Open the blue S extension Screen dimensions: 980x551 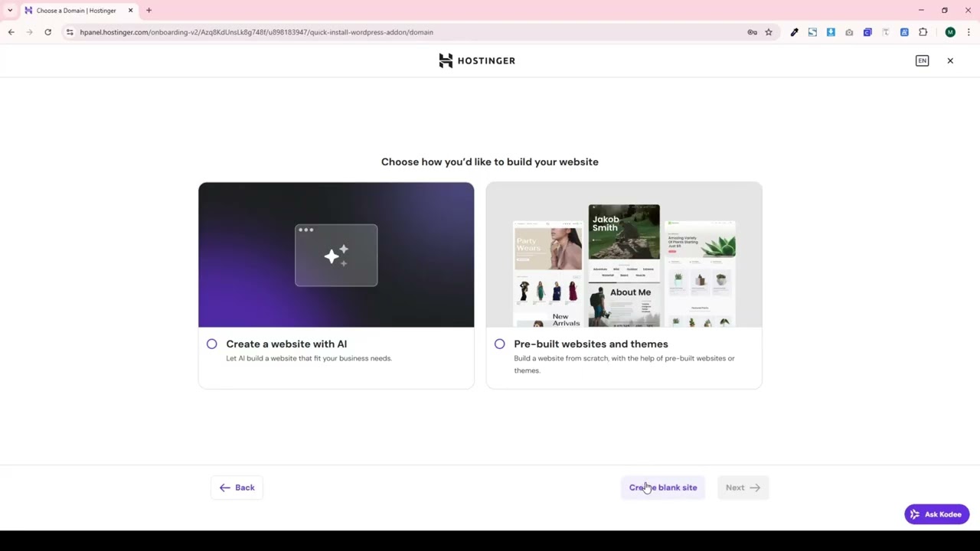point(812,32)
